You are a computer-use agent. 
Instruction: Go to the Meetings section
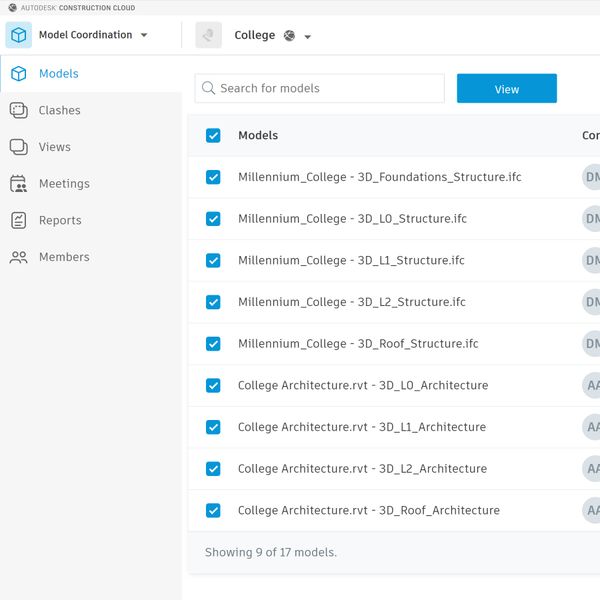[x=64, y=184]
